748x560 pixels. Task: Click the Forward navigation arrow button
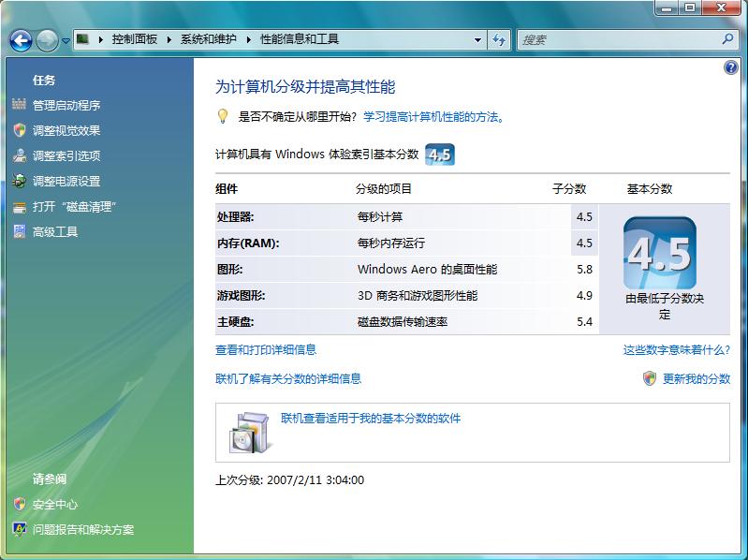point(47,40)
